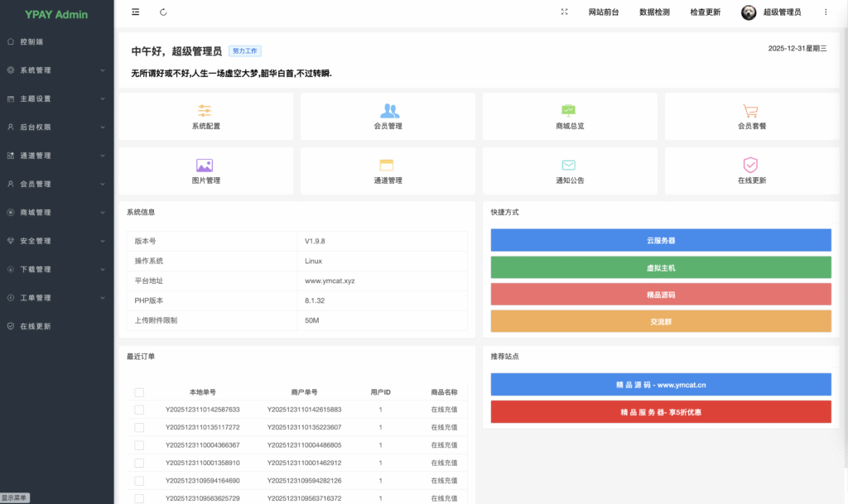
Task: Open the 图片管理 picture icon card
Action: [x=205, y=170]
